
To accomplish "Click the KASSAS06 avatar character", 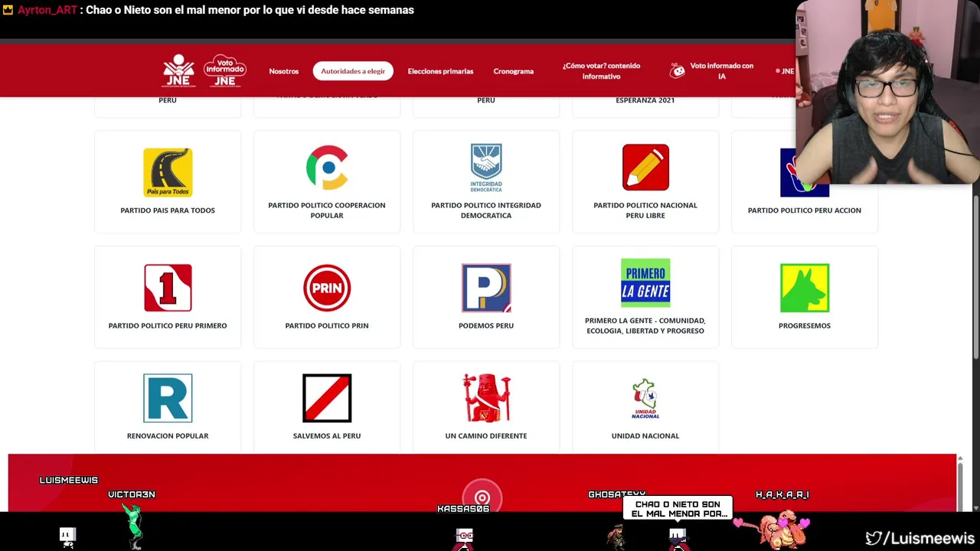I will coord(465,537).
